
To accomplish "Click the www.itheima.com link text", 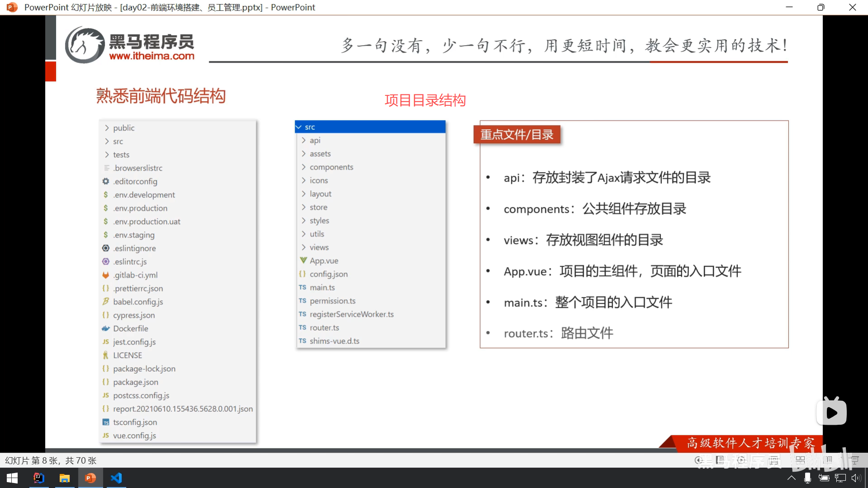I will 151,56.
